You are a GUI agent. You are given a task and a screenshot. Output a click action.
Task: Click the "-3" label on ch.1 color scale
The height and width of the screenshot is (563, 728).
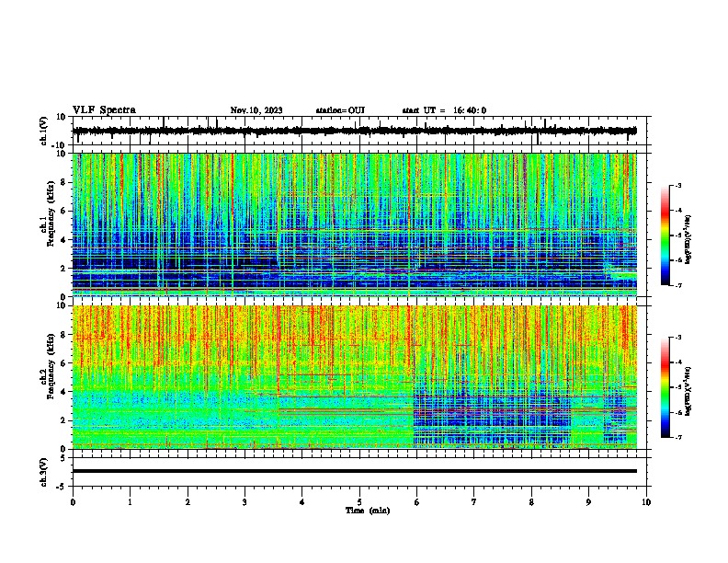[x=678, y=186]
